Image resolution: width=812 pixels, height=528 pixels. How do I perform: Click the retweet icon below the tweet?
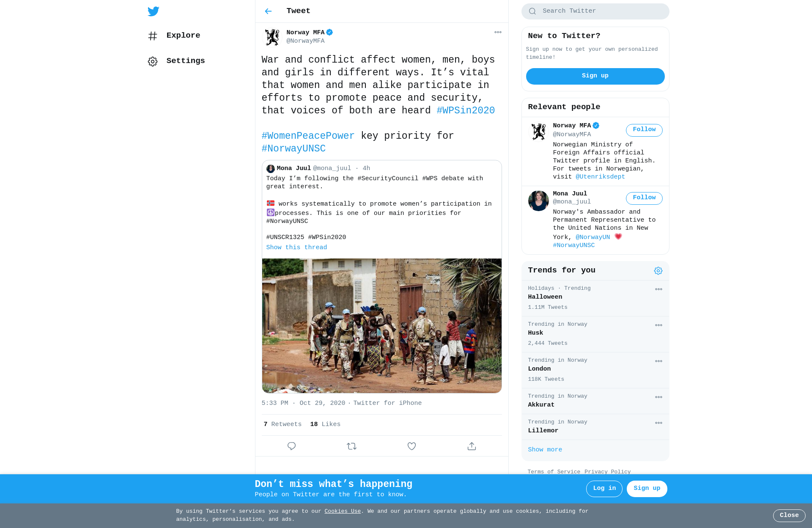[351, 446]
